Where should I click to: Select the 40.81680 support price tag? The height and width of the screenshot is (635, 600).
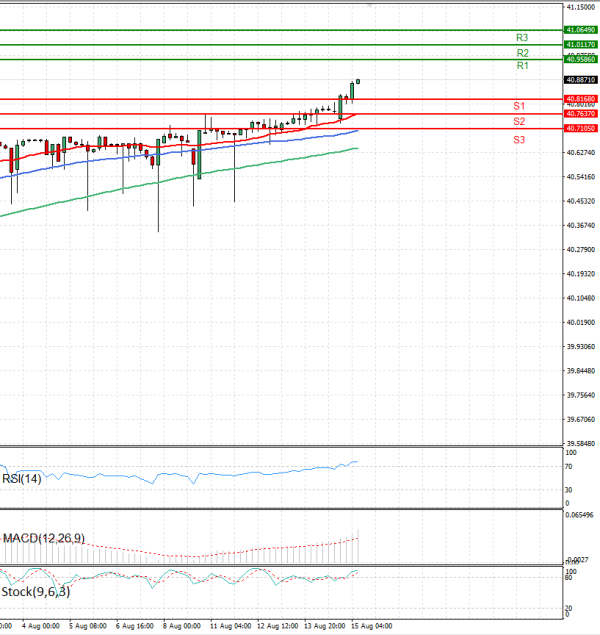tap(581, 99)
